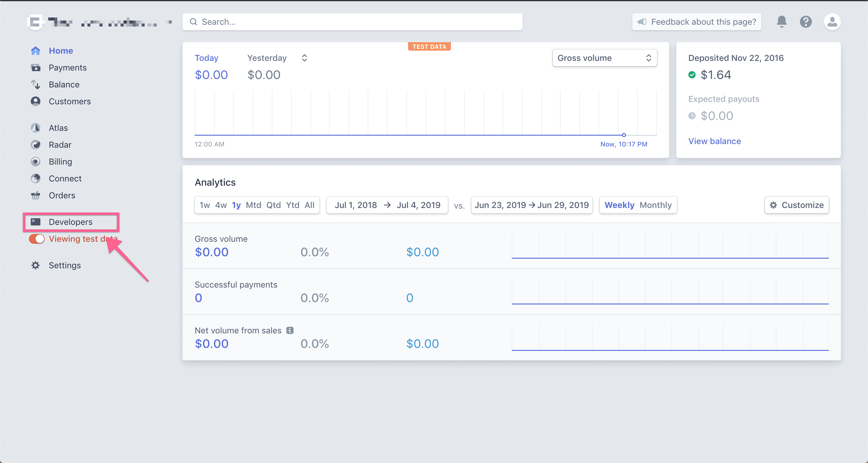This screenshot has width=868, height=463.
Task: Open the Payments sidebar link
Action: pos(68,68)
